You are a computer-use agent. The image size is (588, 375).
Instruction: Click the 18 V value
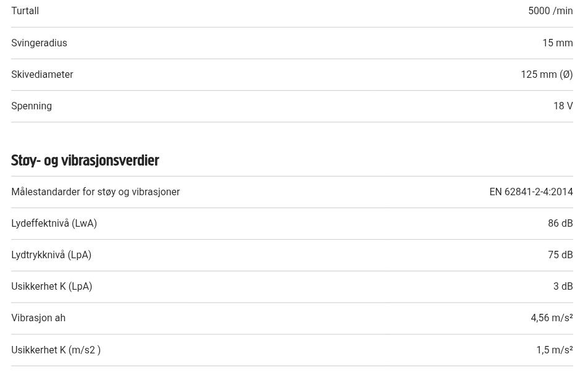pyautogui.click(x=563, y=106)
